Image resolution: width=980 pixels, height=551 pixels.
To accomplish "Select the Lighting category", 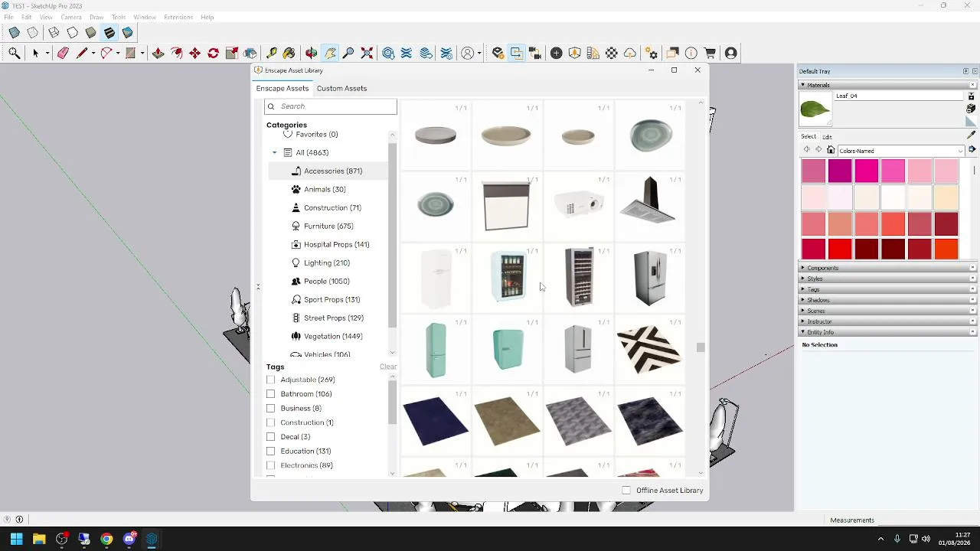I will pos(321,262).
